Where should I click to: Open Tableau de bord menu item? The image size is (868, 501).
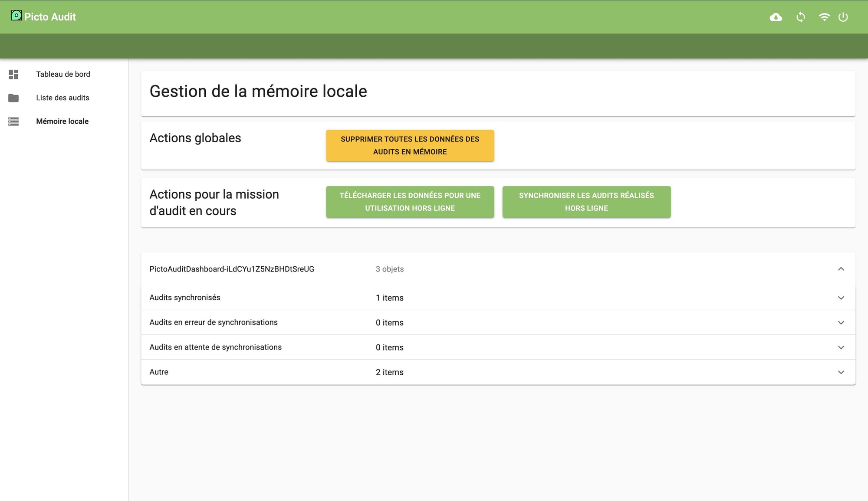point(63,74)
